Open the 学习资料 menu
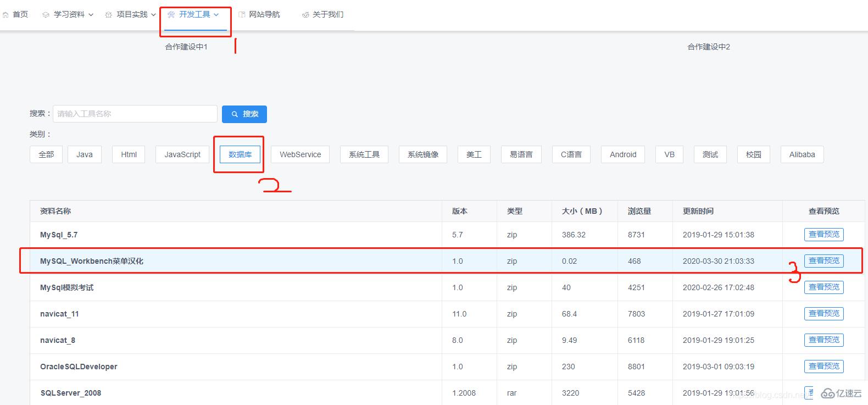Screen dimensions: 868x405 pyautogui.click(x=69, y=14)
